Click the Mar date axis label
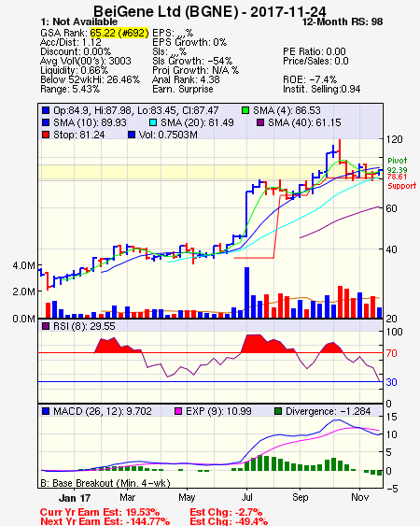This screenshot has height=526, width=420. (x=127, y=497)
